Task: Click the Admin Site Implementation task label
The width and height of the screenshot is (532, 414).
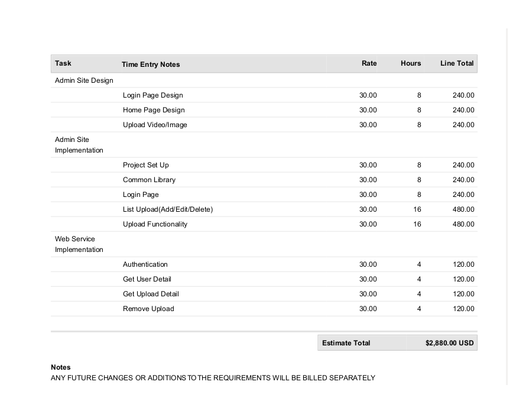Action: coord(79,145)
